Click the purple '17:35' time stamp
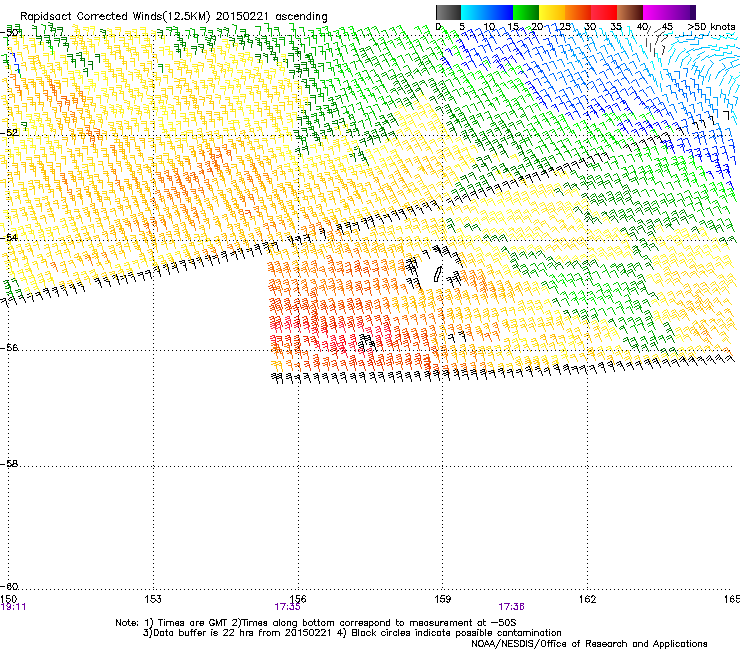The height and width of the screenshot is (650, 740). click(x=287, y=607)
